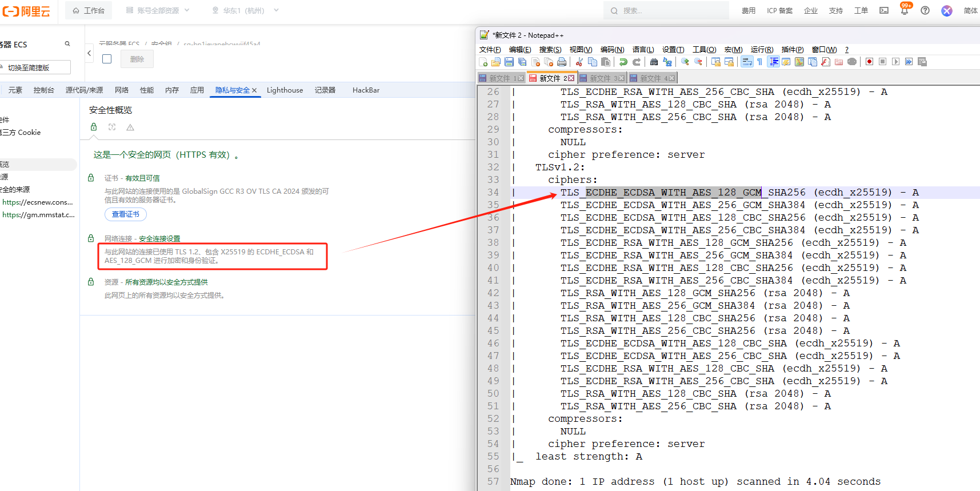Viewport: 980px width, 491px height.
Task: Click the Stop macro recording icon
Action: coord(882,62)
